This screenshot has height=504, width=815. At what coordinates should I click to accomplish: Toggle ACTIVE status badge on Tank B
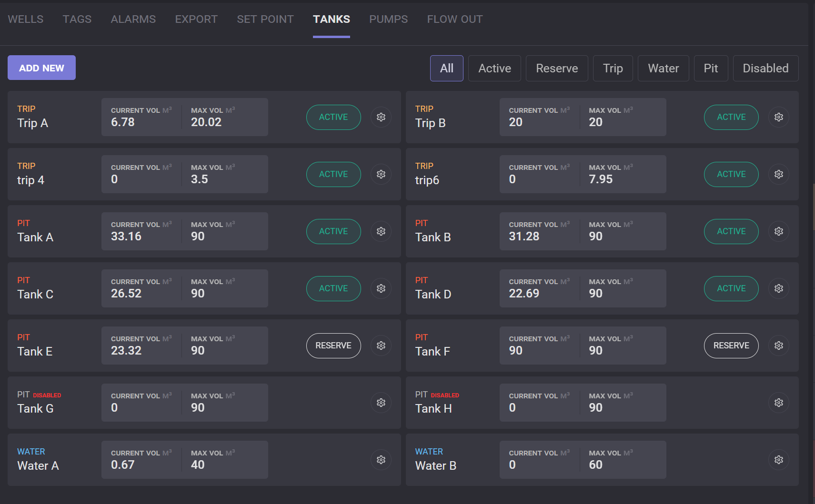coord(731,231)
